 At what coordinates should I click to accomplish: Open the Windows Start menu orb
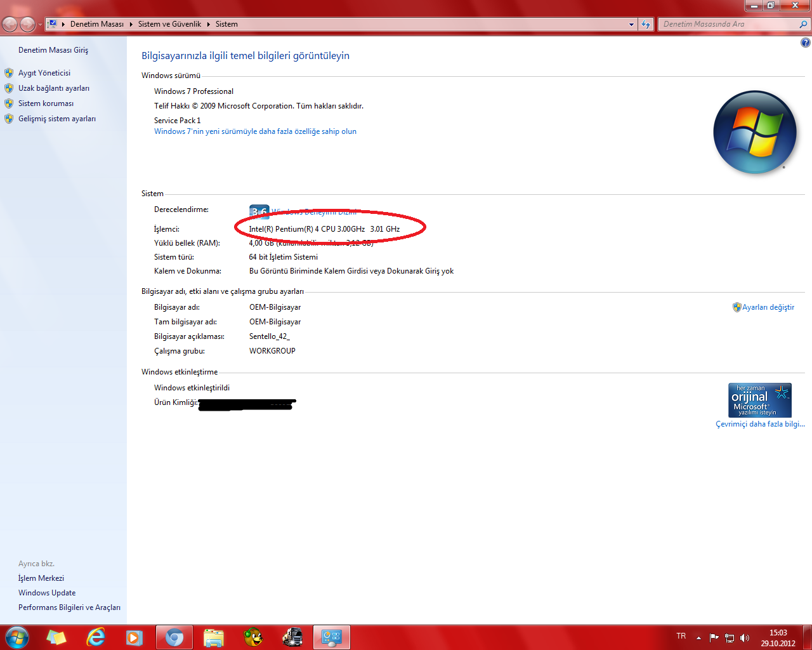pos(16,637)
